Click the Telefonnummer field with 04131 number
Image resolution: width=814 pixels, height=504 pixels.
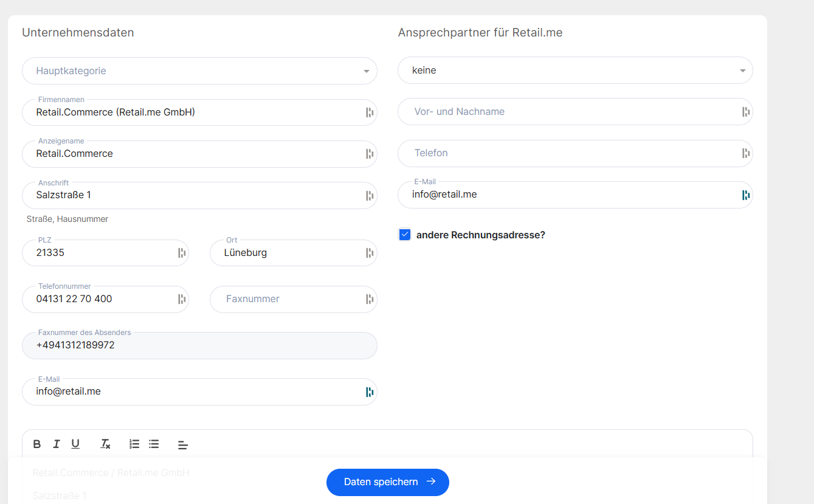pyautogui.click(x=100, y=299)
